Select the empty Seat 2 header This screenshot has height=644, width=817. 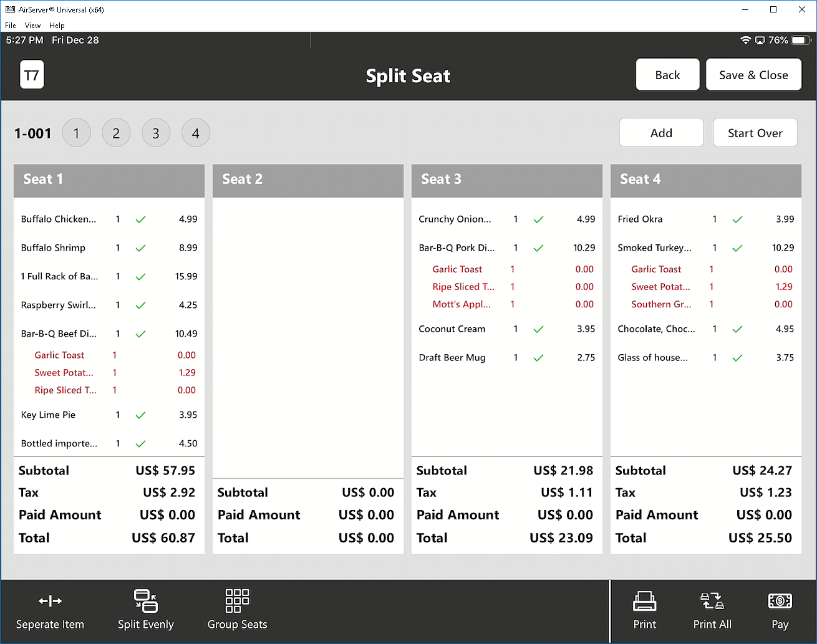pyautogui.click(x=308, y=180)
